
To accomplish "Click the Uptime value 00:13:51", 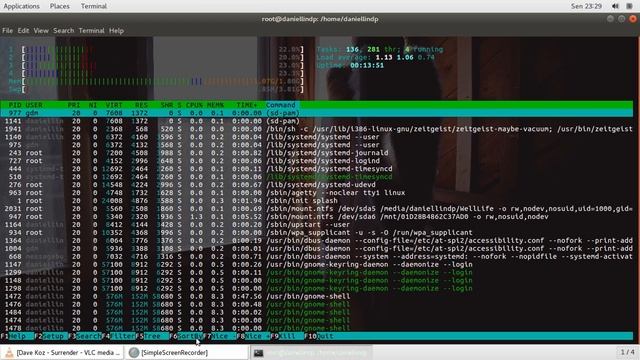I will pyautogui.click(x=367, y=65).
